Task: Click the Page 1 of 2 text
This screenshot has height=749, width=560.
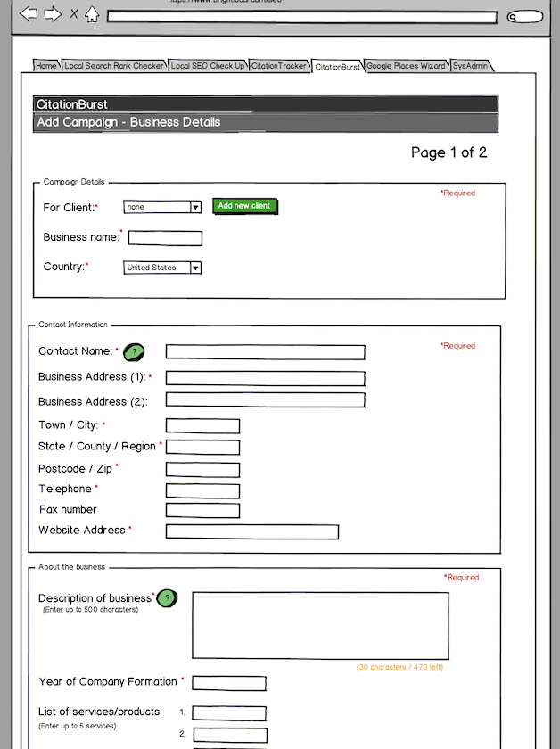Action: click(x=449, y=152)
